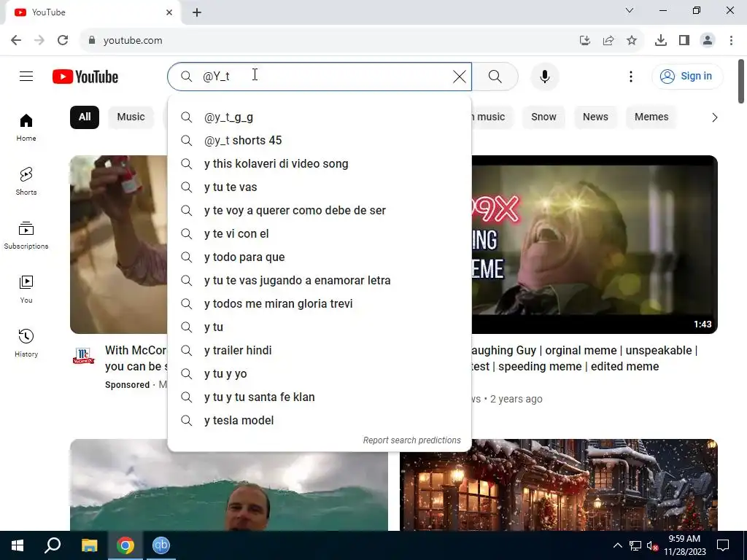Viewport: 747px width, 560px height.
Task: Open the Chrome three-dot menu
Action: pyautogui.click(x=731, y=41)
